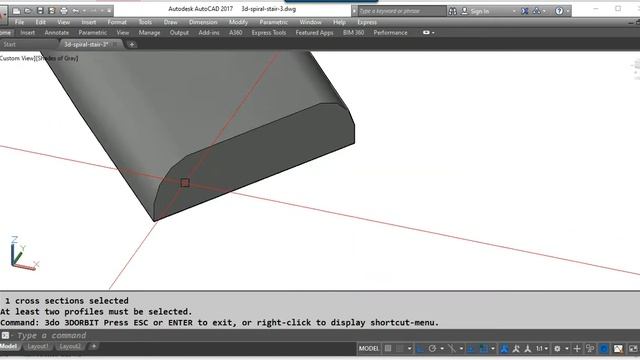Image resolution: width=640 pixels, height=360 pixels.
Task: Toggle snap mode status icon
Action: coord(400,349)
